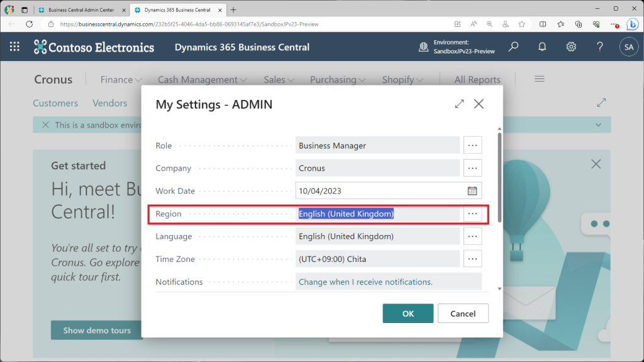644x362 pixels.
Task: Expand the Purchasing menu
Action: [x=338, y=80]
